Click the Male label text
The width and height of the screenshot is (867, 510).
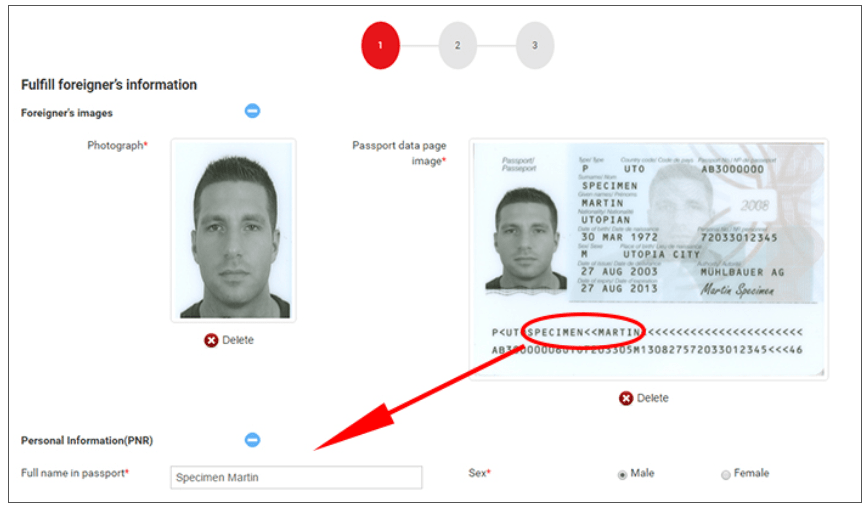click(642, 473)
